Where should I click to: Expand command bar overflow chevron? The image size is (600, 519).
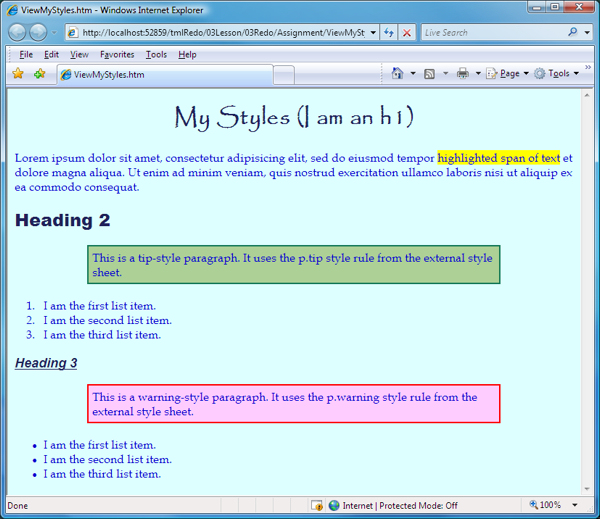[x=588, y=67]
